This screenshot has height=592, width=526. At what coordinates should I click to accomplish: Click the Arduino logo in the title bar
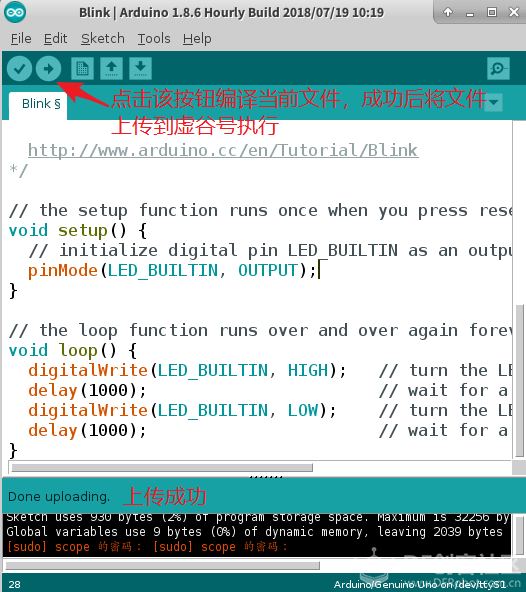pos(15,12)
